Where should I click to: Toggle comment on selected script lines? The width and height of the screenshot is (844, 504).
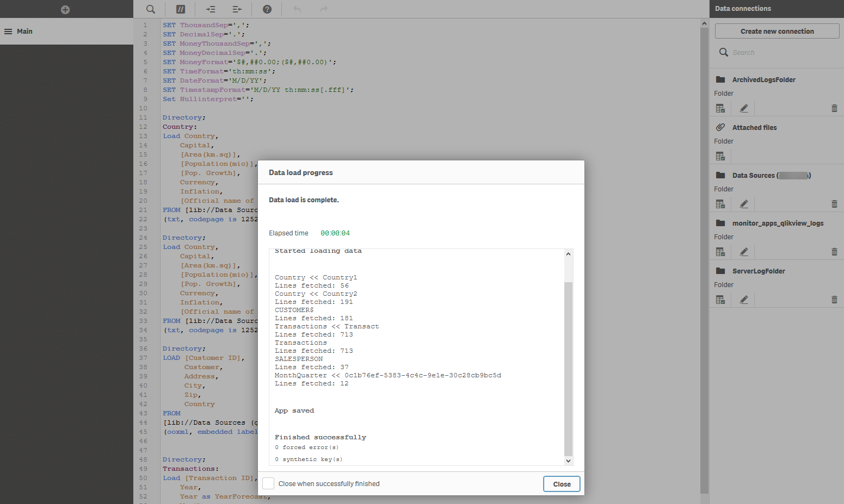point(181,9)
